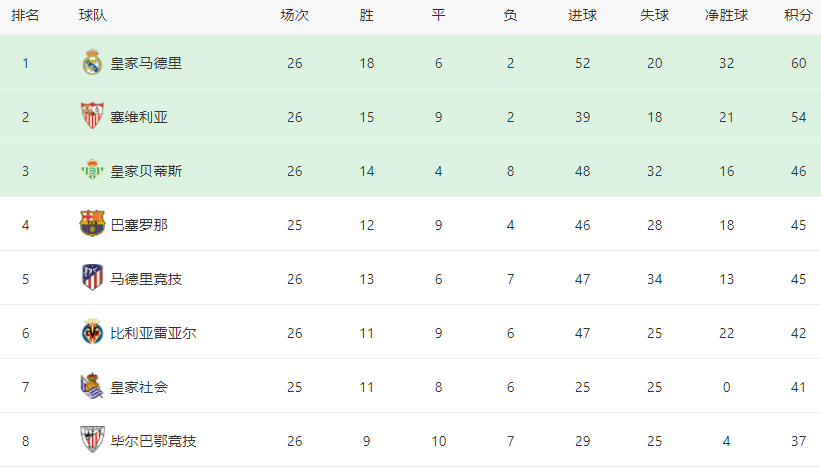Open the 塞维利亚 team link
The width and height of the screenshot is (821, 468).
(139, 117)
